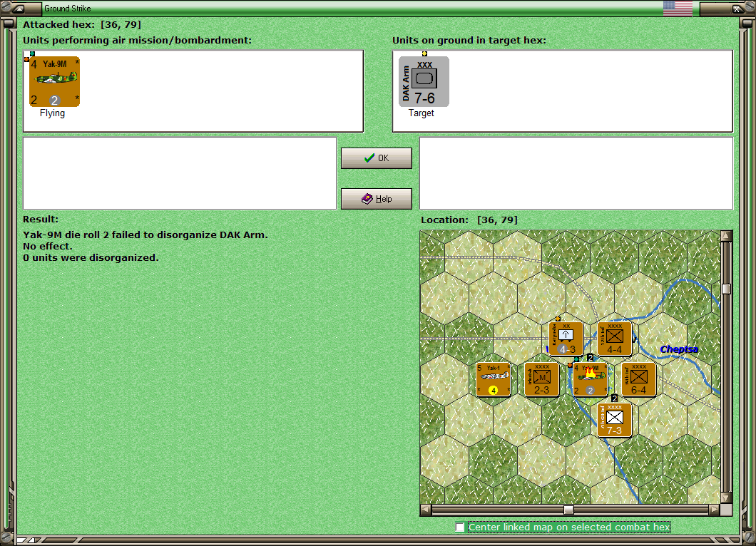This screenshot has width=756, height=546.
Task: Close the Ground Strike window
Action: (x=737, y=8)
